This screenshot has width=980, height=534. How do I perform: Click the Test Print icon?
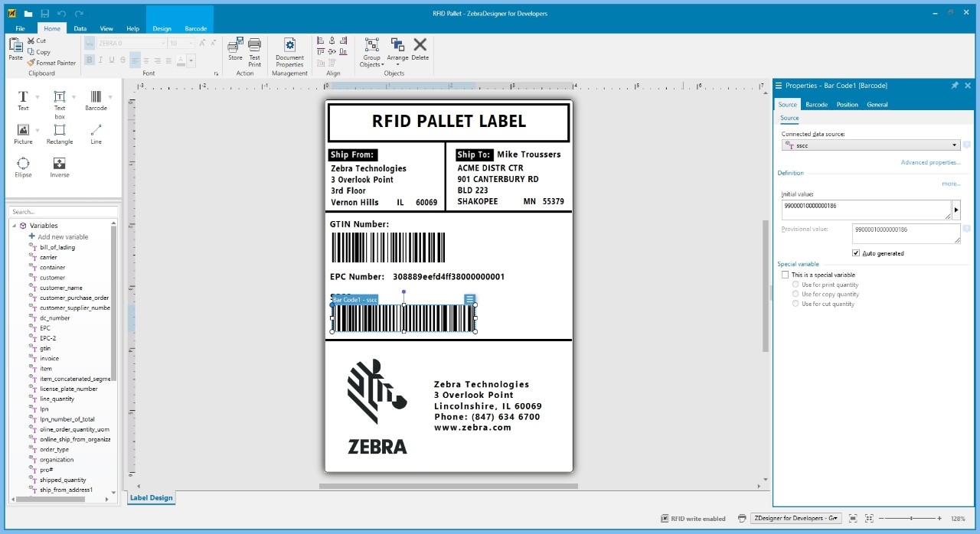tap(253, 47)
